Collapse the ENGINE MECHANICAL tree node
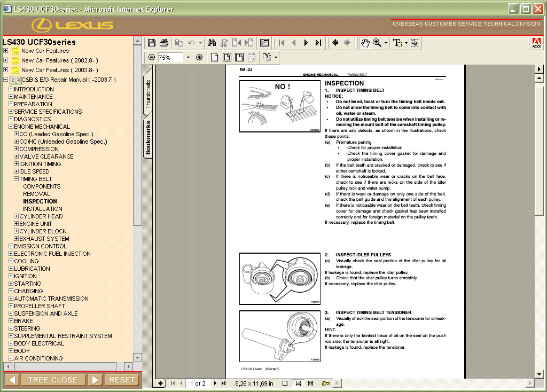The width and height of the screenshot is (547, 392). (x=11, y=127)
